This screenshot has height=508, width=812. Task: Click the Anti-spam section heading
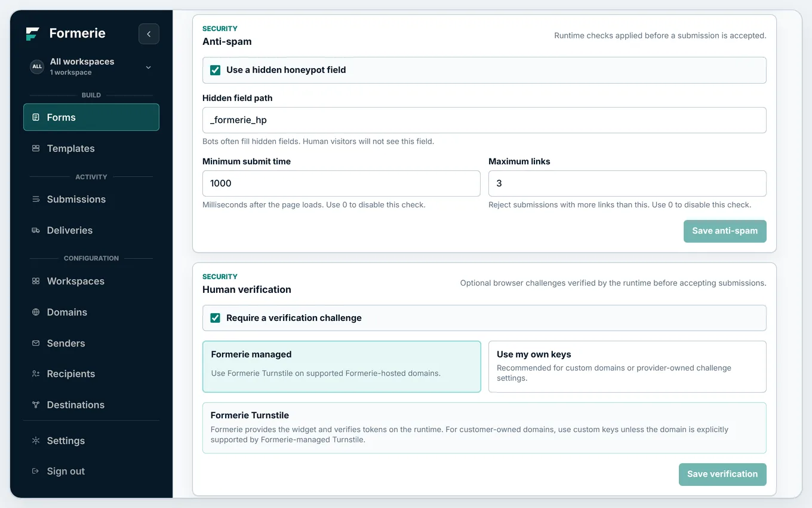click(x=227, y=42)
